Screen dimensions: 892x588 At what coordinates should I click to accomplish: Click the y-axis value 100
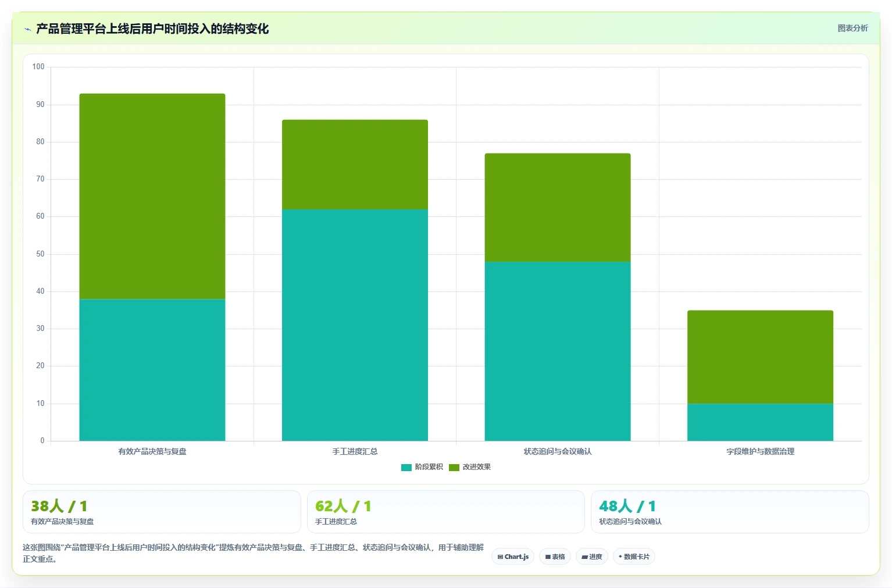[x=38, y=67]
